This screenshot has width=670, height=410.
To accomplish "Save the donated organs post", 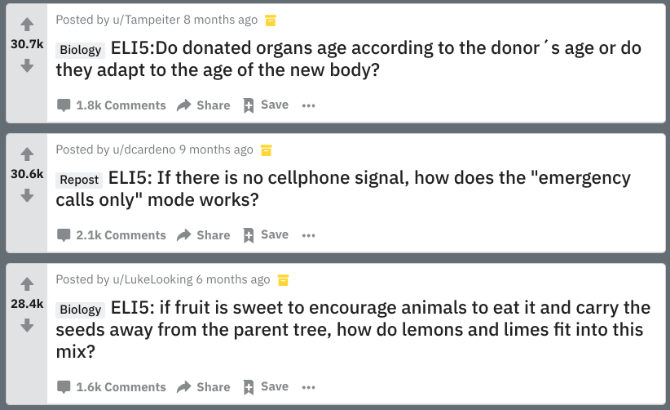I will [266, 105].
